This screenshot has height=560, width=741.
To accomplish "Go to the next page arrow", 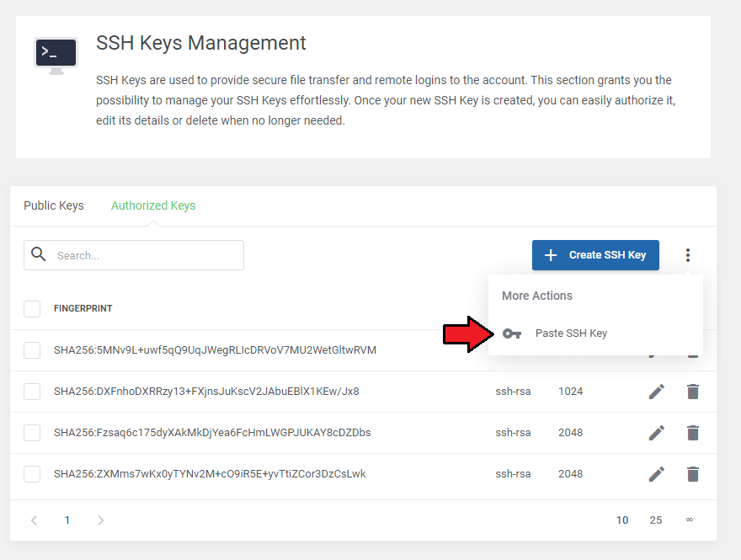I will [101, 520].
